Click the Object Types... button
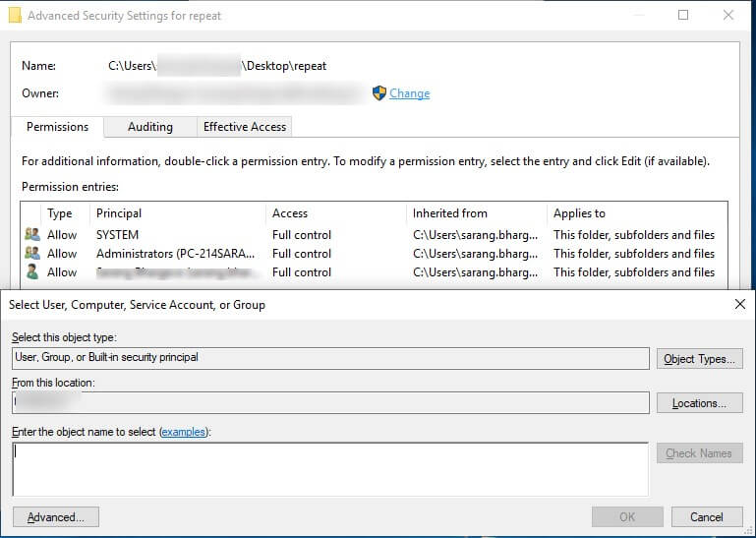The width and height of the screenshot is (756, 538). click(x=699, y=359)
